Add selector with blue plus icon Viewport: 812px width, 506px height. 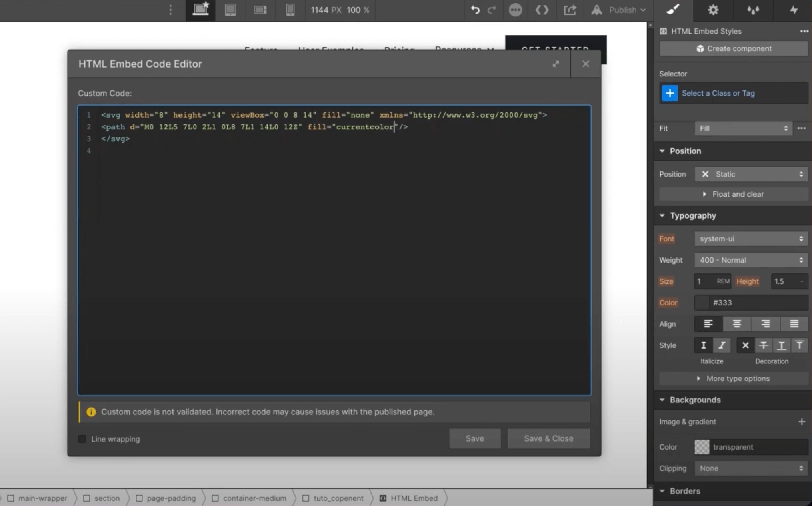pos(670,93)
